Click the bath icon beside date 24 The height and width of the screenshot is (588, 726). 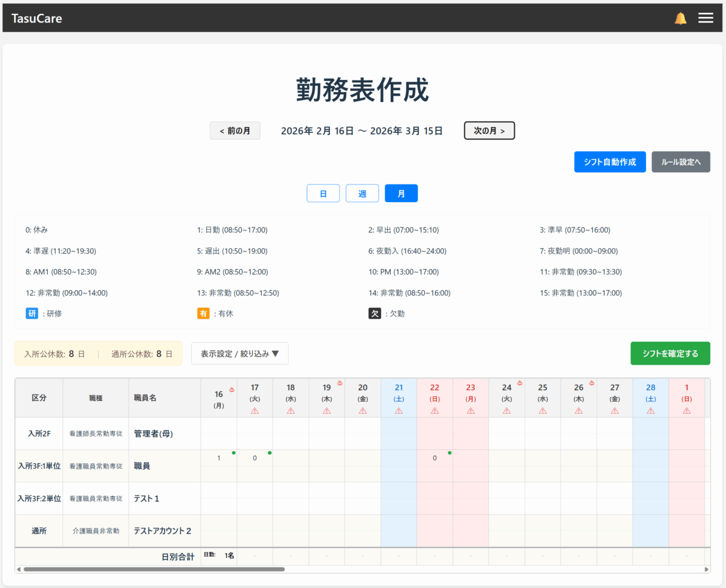tap(520, 383)
